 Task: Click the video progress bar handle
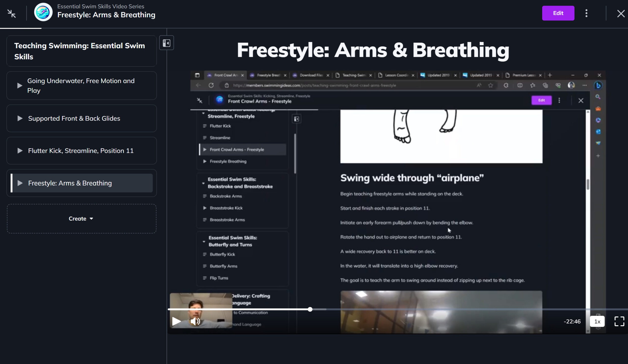tap(310, 309)
